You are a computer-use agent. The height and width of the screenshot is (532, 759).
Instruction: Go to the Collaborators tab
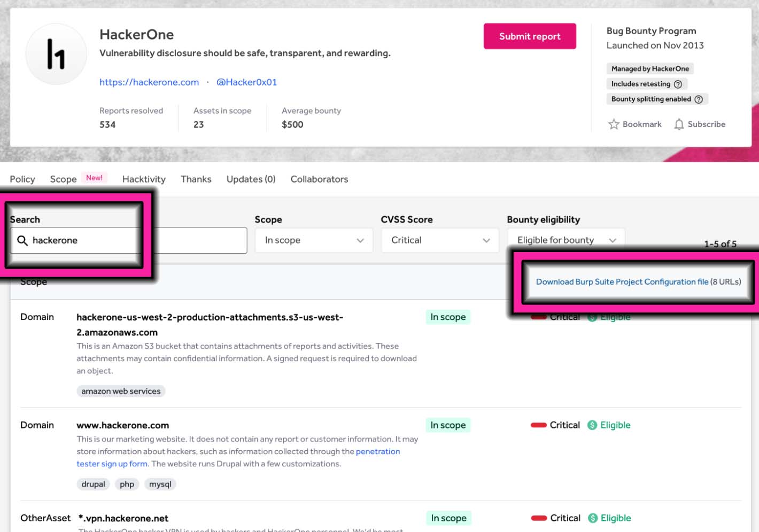click(319, 179)
